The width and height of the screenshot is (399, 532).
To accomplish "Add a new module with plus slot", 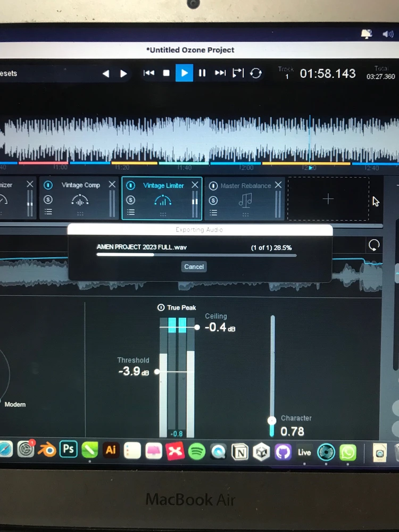I will (328, 199).
